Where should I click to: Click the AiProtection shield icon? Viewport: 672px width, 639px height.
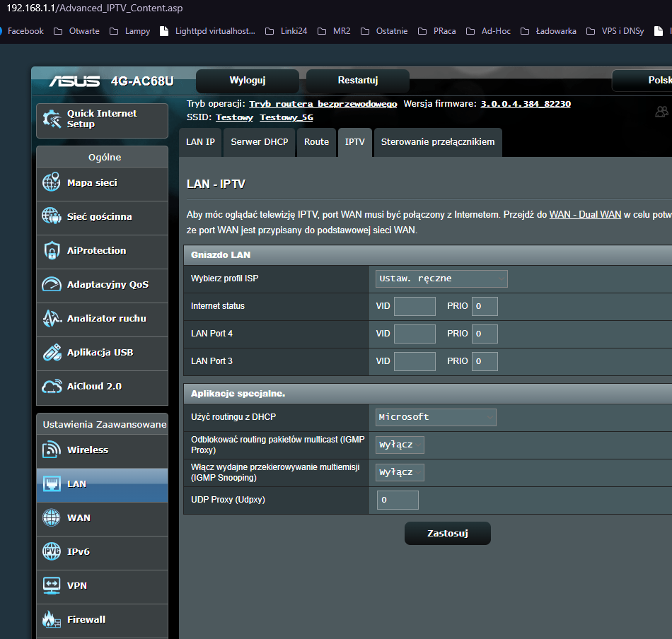point(52,251)
